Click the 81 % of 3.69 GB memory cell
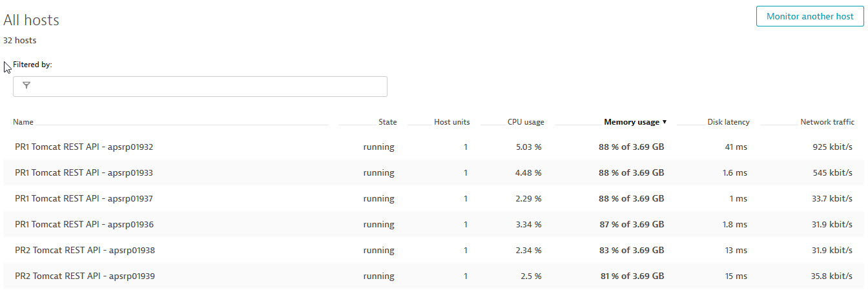 click(x=632, y=276)
